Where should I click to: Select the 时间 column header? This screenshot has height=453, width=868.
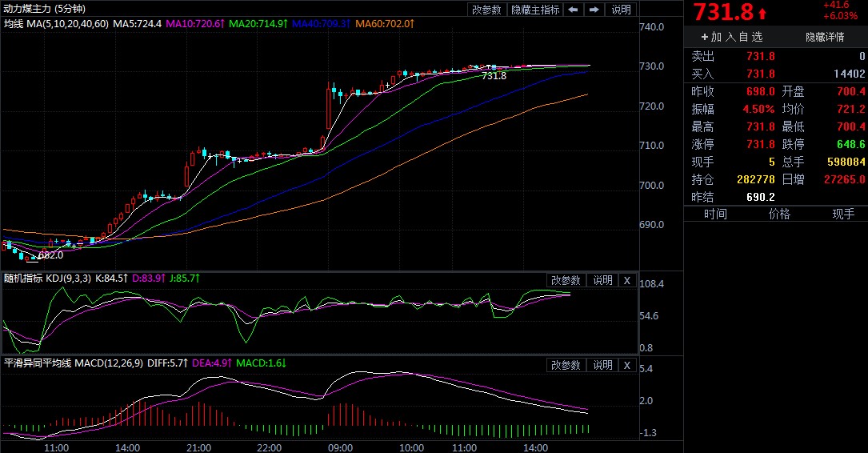coord(715,214)
